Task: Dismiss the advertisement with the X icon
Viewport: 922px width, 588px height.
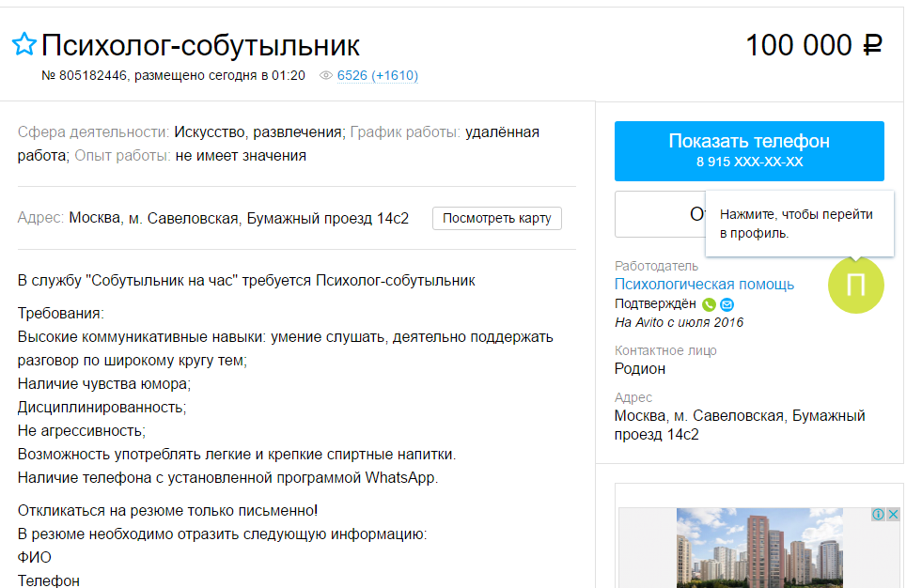Action: click(894, 514)
